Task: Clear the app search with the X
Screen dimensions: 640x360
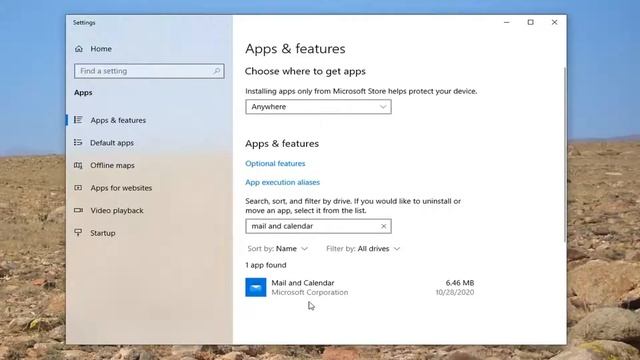Action: tap(383, 226)
